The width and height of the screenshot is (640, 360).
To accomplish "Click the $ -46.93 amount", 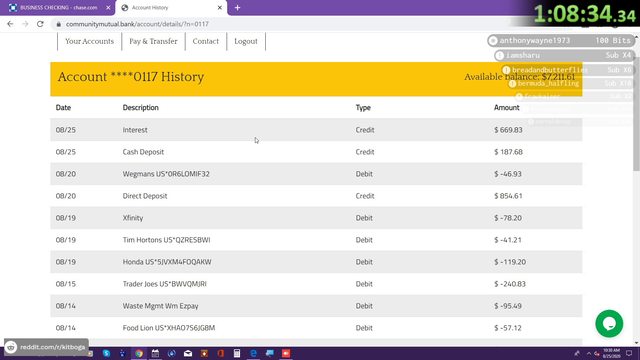I will click(508, 174).
